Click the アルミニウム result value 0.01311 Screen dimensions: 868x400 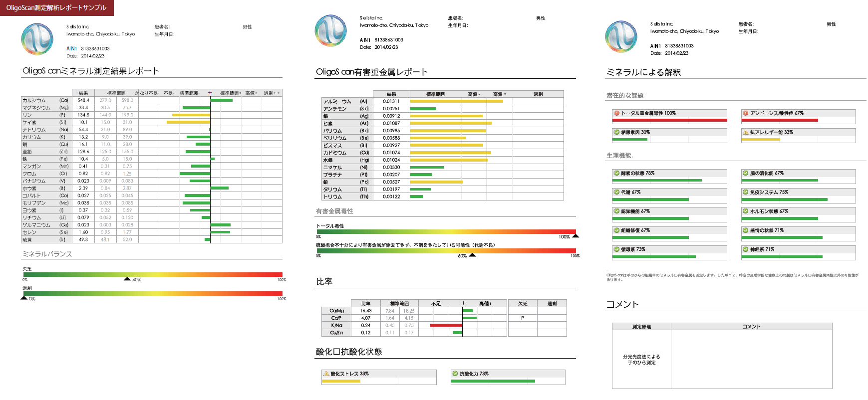[391, 101]
